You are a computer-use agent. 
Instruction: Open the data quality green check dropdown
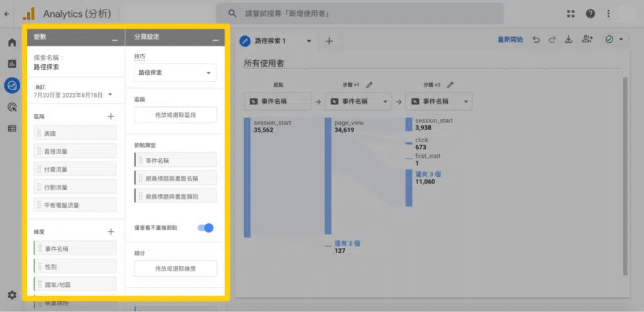615,40
